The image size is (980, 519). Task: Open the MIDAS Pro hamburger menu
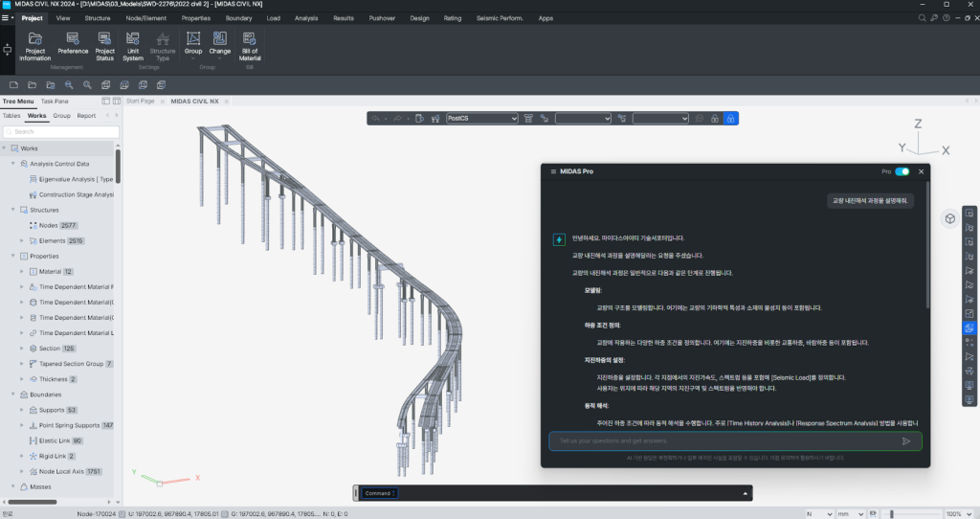[552, 171]
